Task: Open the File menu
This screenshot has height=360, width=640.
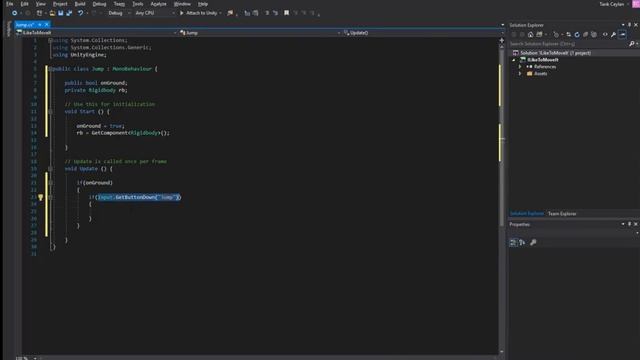Action: (x=9, y=4)
